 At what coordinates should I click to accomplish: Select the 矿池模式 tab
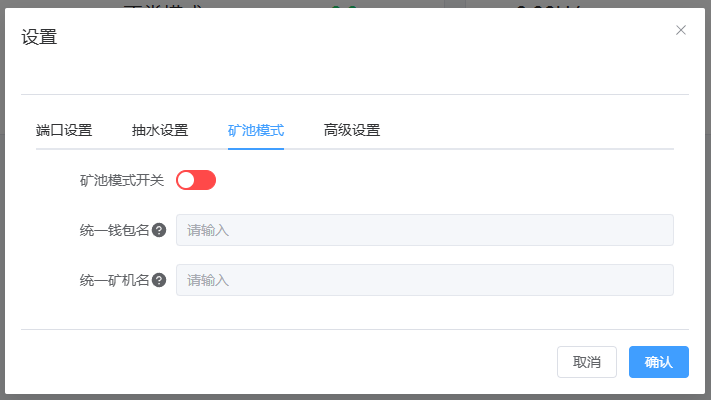[x=256, y=130]
